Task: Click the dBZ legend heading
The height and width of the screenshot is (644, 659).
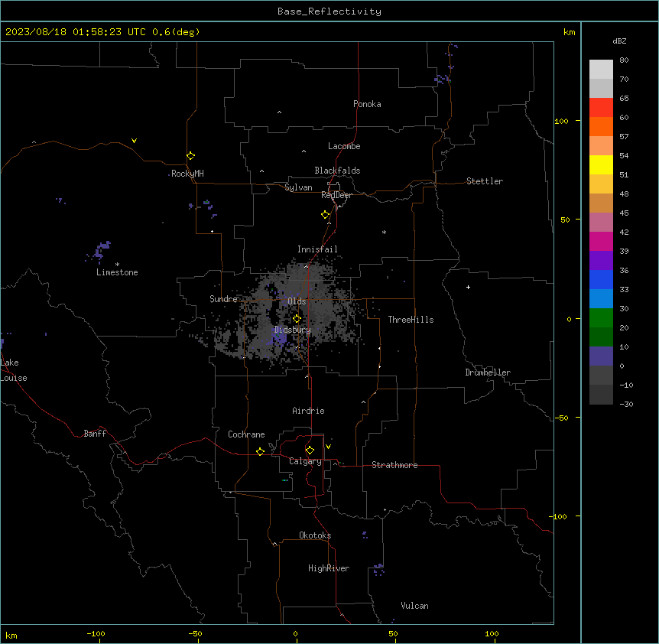Action: tap(619, 41)
